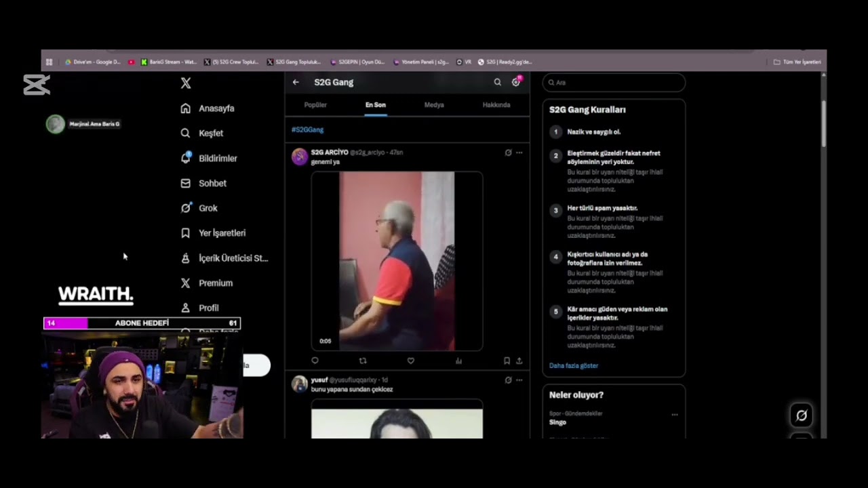
Task: Open yusuf's profile avatar
Action: 300,384
